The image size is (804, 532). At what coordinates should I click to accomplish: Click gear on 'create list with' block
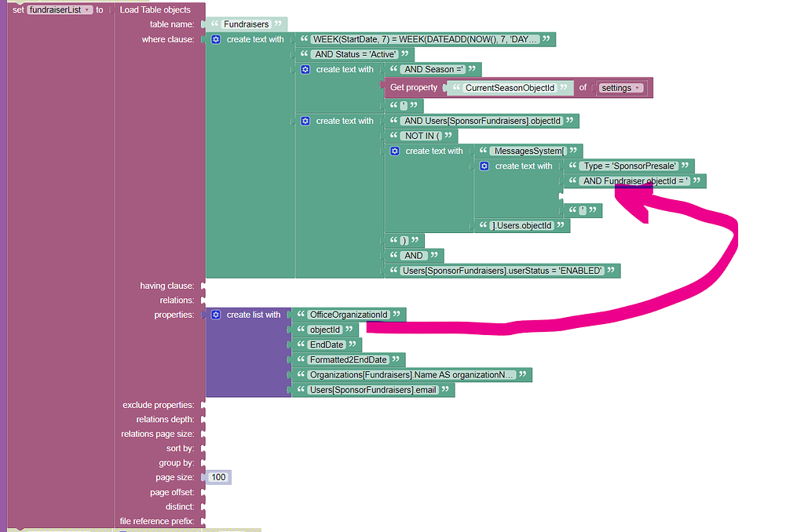pos(216,315)
